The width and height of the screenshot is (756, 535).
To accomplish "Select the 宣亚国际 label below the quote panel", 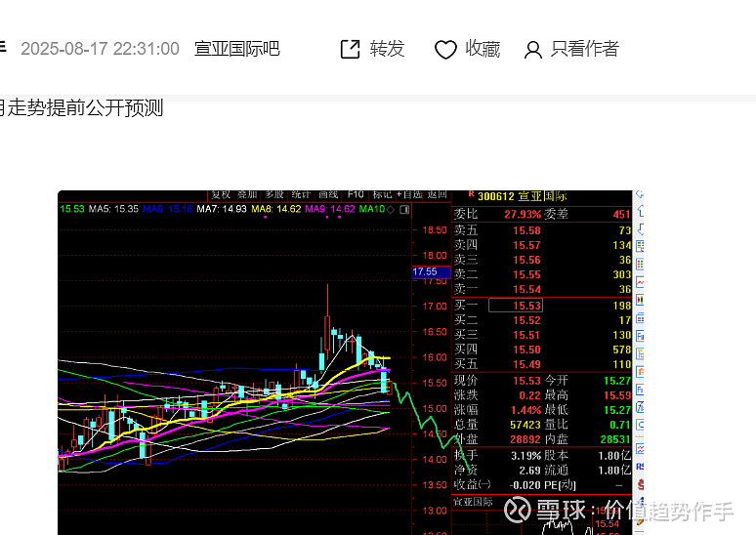I will click(x=473, y=502).
